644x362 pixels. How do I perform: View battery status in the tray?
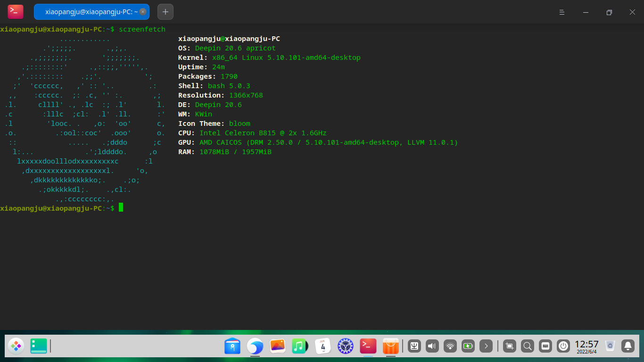click(x=468, y=346)
